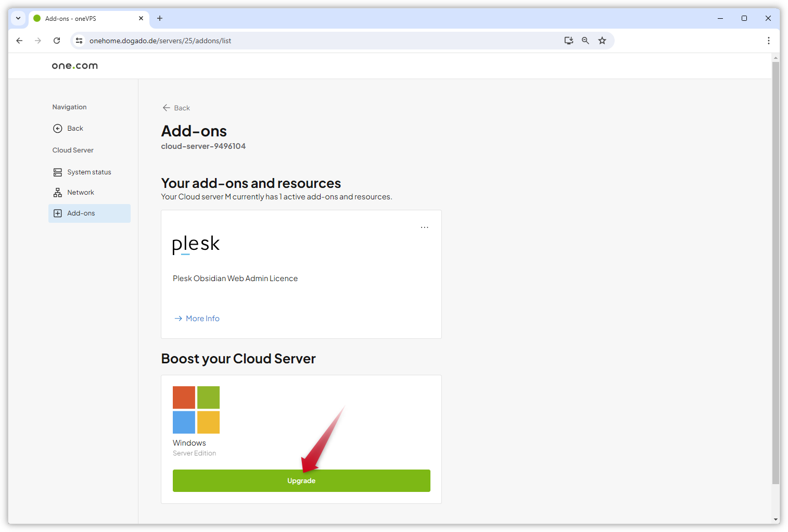This screenshot has height=532, width=788.
Task: Click the Back arrow link above Add-ons
Action: click(176, 108)
